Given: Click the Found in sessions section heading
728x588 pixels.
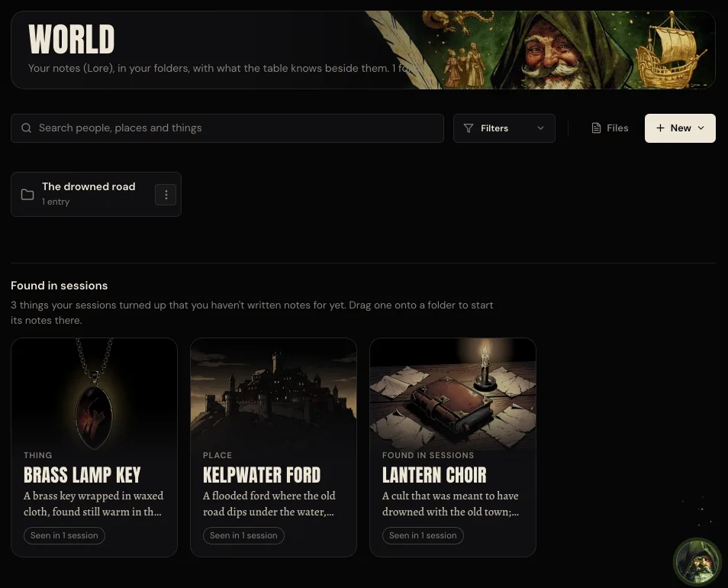Looking at the screenshot, I should click(x=60, y=286).
